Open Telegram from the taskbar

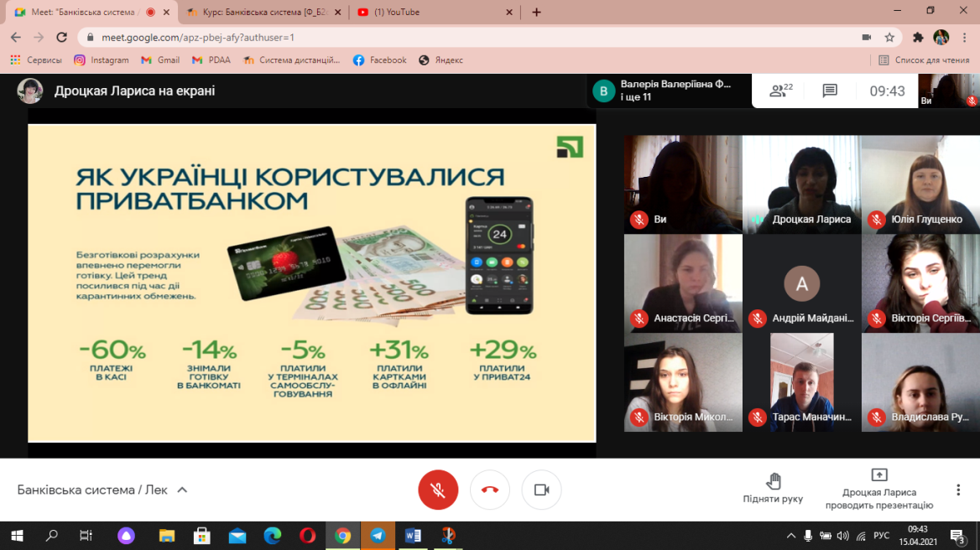tap(378, 536)
